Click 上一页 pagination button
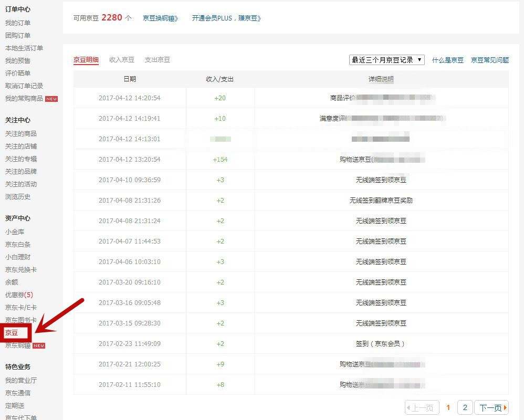 click(422, 407)
